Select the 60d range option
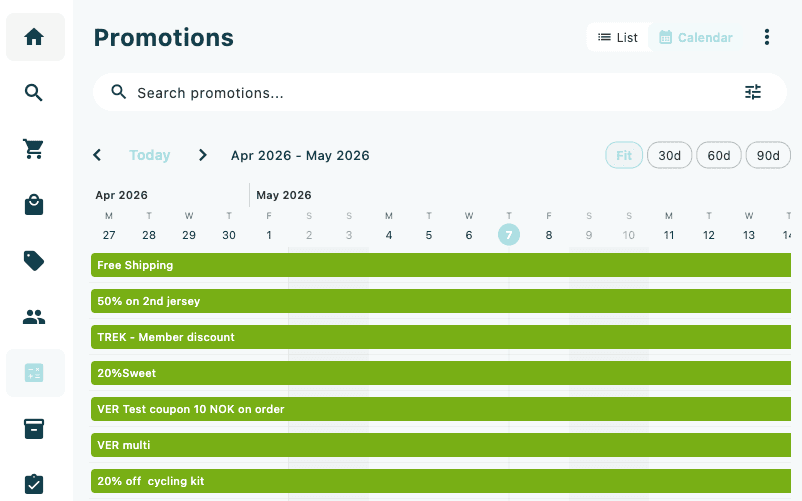Viewport: 802px width, 501px height. 719,155
